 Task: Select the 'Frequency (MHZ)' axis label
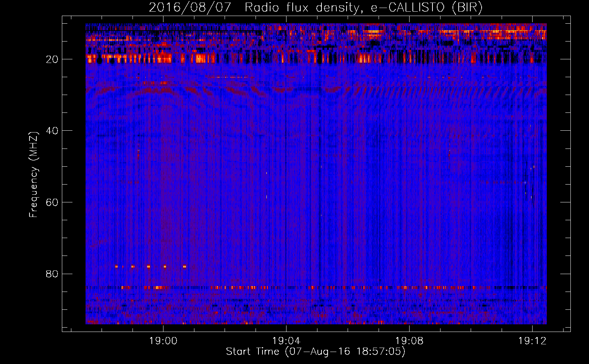click(33, 175)
